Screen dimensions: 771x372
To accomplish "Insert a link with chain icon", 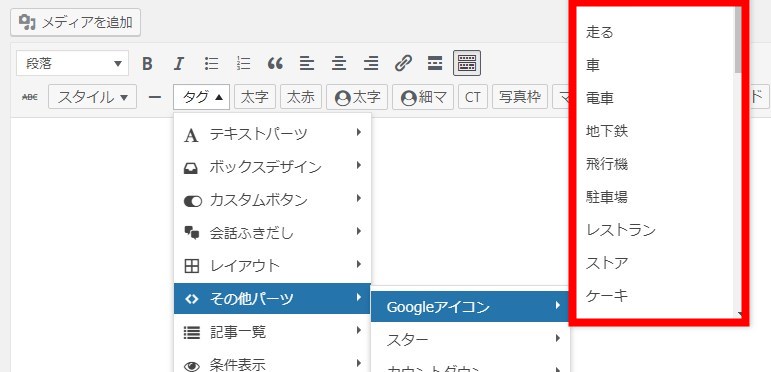I will (403, 63).
